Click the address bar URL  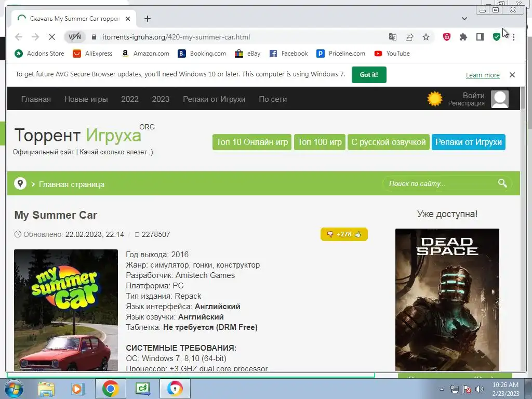coord(176,37)
